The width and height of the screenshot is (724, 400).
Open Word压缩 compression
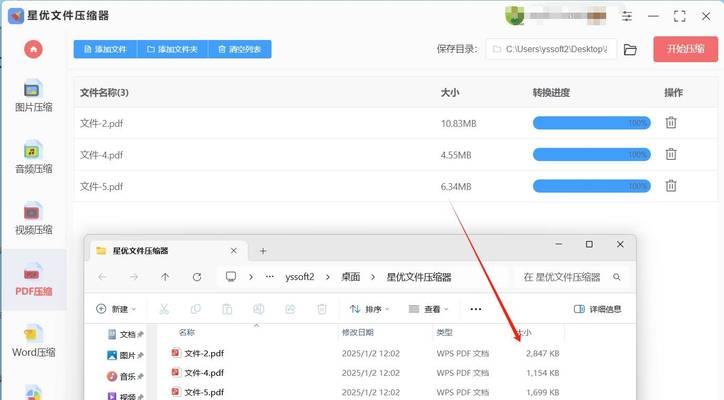(33, 341)
